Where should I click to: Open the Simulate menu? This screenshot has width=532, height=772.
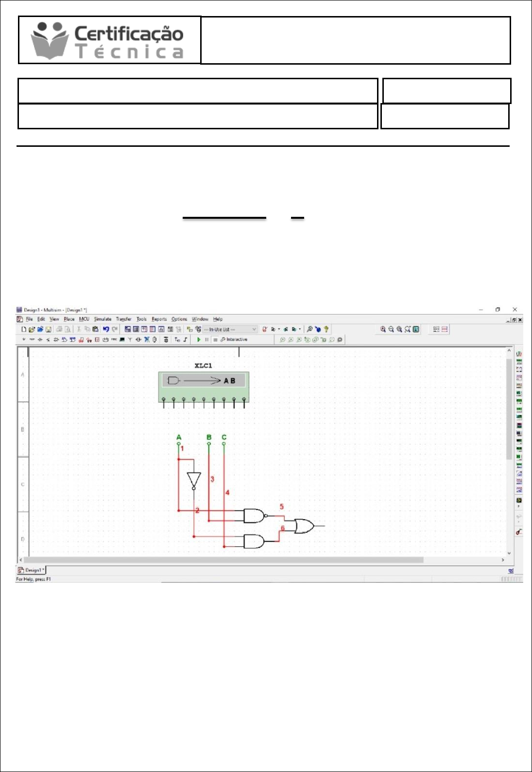click(x=103, y=319)
